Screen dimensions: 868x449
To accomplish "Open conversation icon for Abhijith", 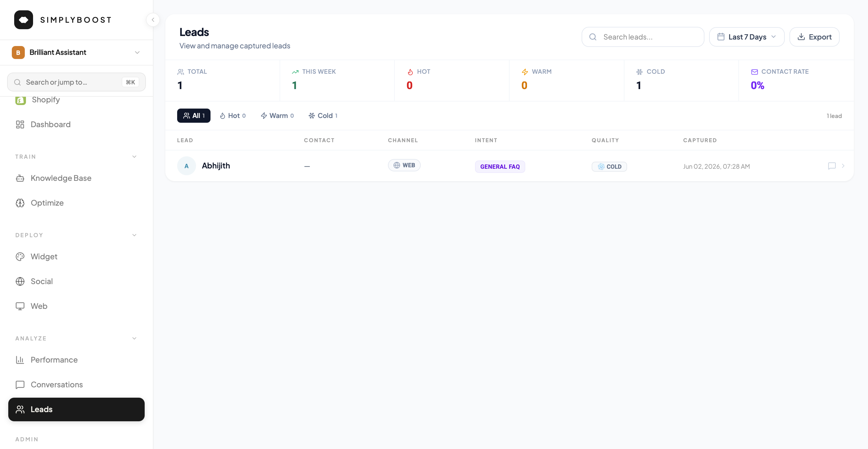I will click(832, 166).
